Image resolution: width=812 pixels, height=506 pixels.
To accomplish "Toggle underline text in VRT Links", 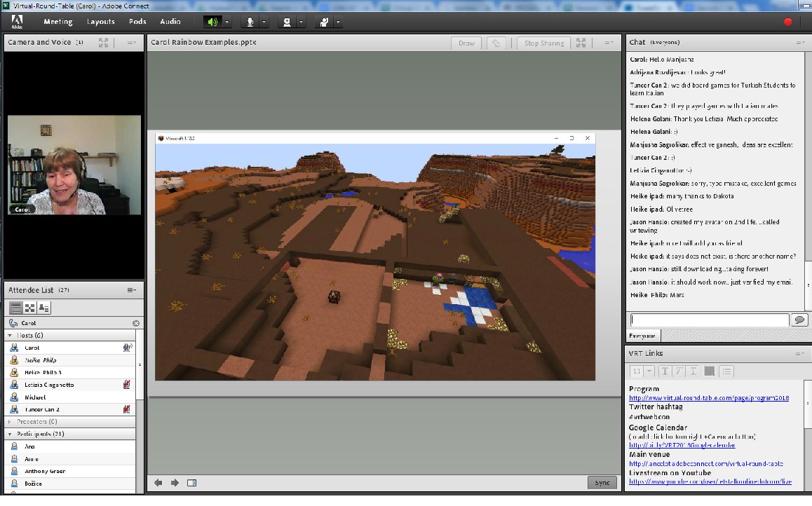I will [x=693, y=371].
